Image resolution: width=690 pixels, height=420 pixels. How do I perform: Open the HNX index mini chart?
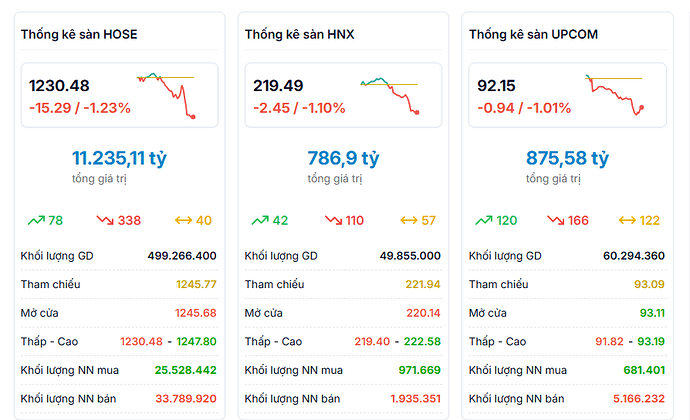click(390, 94)
